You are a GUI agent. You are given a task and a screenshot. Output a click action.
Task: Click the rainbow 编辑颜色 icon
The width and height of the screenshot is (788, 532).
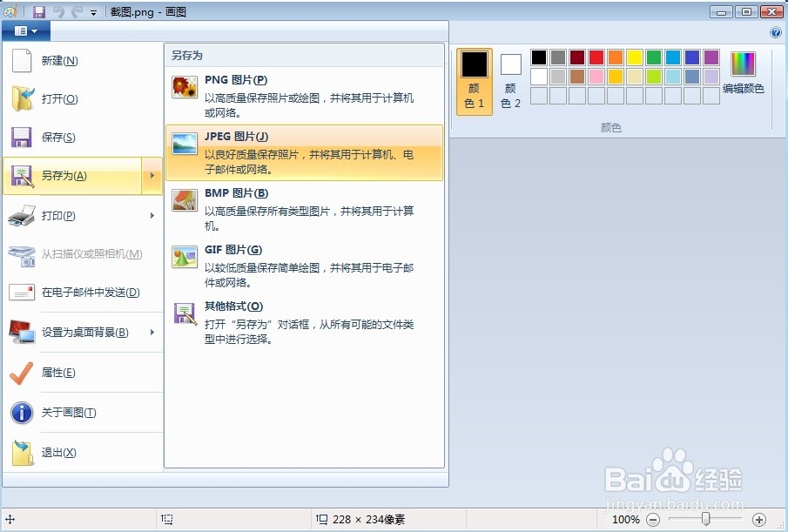(742, 64)
